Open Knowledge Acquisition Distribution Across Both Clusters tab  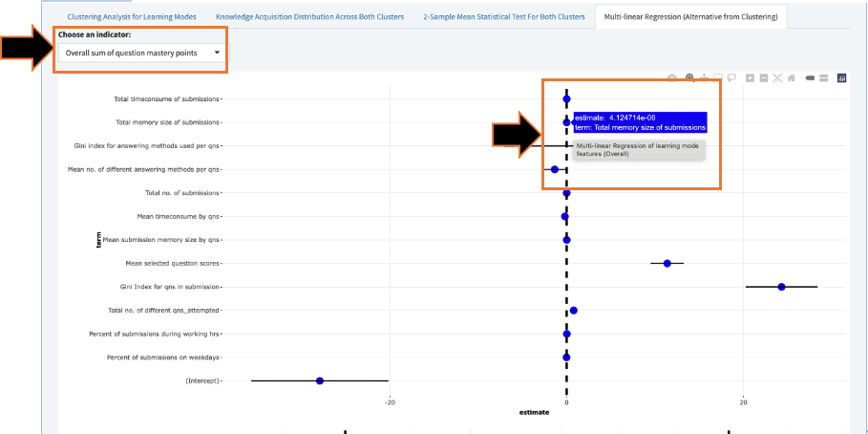click(309, 17)
